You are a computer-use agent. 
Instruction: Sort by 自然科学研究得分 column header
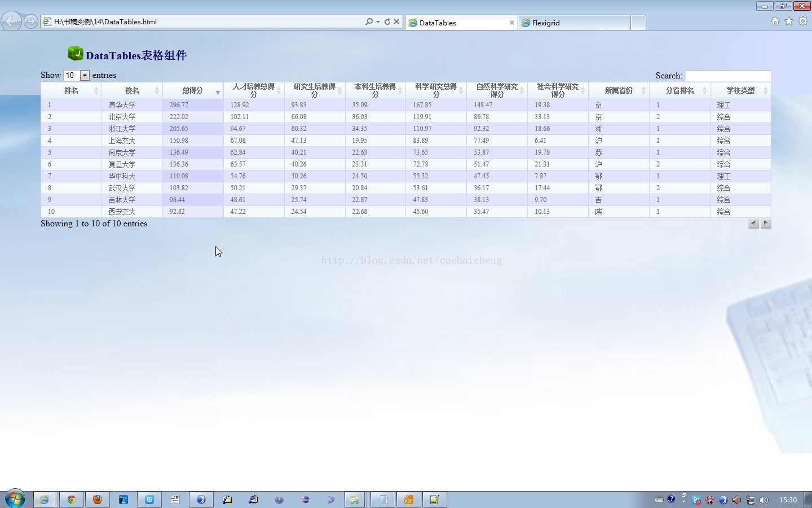(x=497, y=90)
